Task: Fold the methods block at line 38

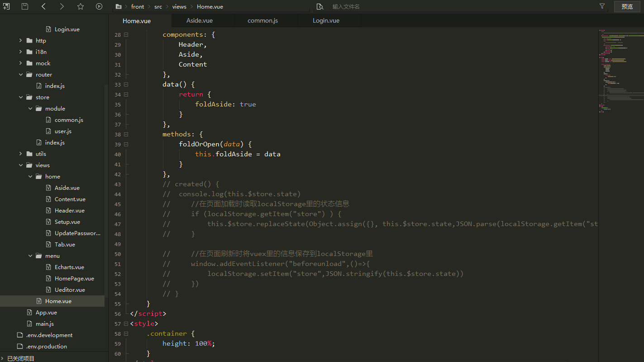Action: pyautogui.click(x=126, y=134)
